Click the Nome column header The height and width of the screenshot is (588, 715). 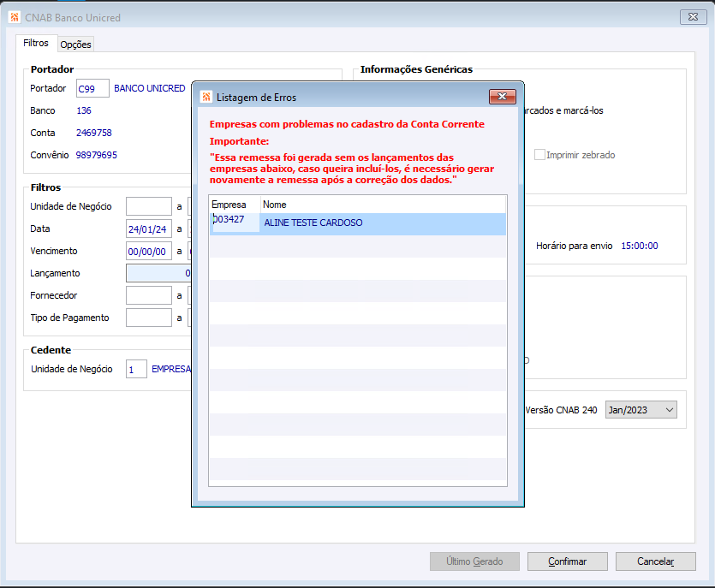383,205
